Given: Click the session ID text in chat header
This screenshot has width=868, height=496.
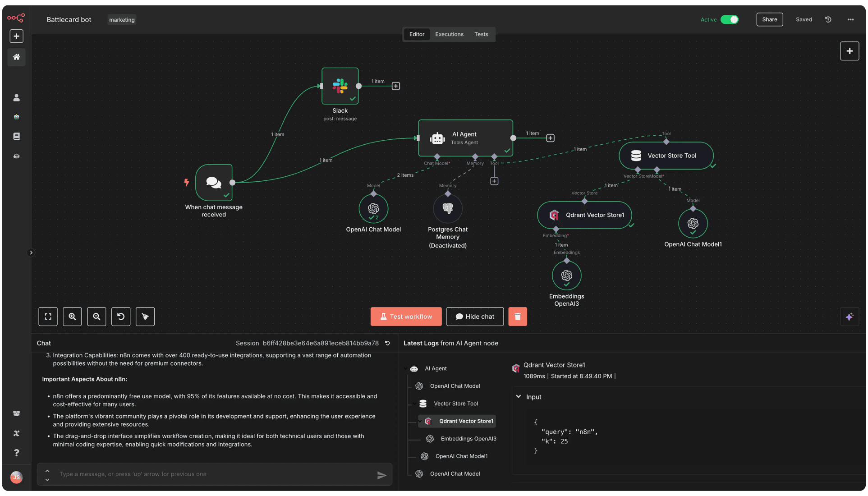Looking at the screenshot, I should pos(321,343).
